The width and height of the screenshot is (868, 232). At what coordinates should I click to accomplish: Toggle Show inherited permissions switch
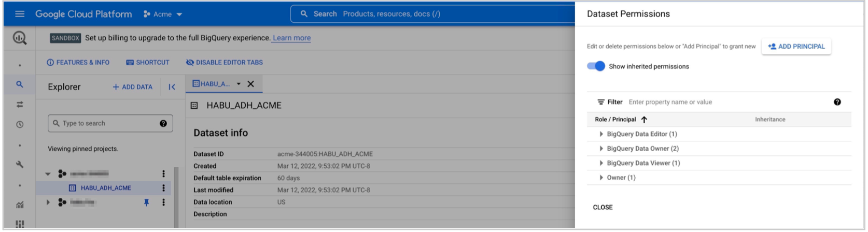(596, 66)
